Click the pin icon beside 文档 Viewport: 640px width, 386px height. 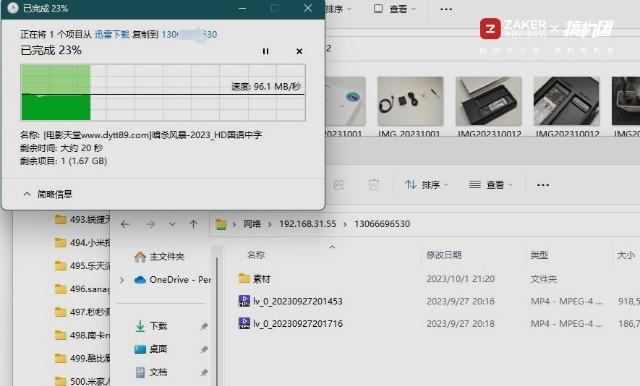point(204,373)
